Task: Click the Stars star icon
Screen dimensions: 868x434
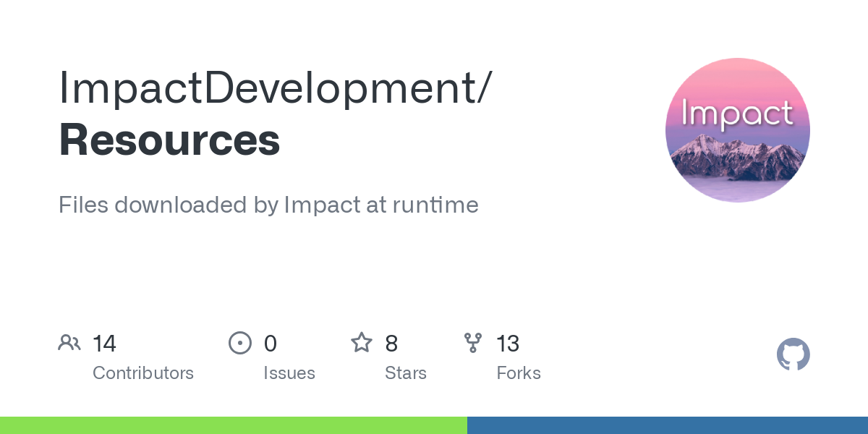Action: (x=361, y=343)
